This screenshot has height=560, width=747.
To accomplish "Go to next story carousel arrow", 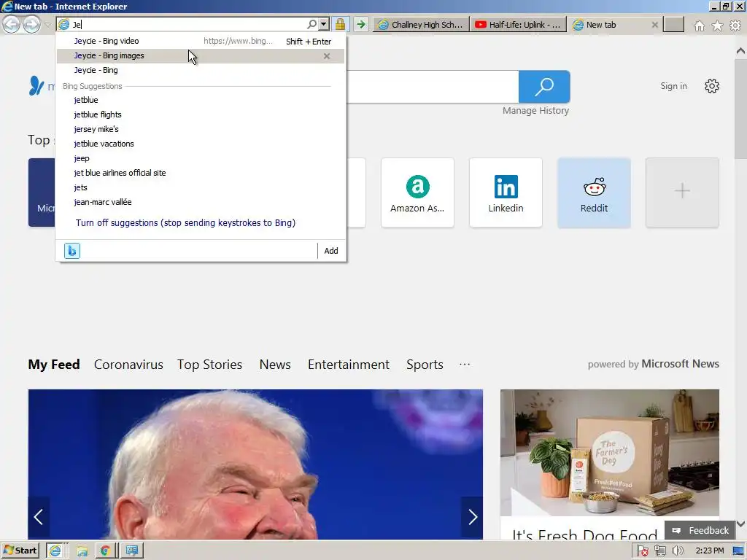I will click(x=472, y=517).
